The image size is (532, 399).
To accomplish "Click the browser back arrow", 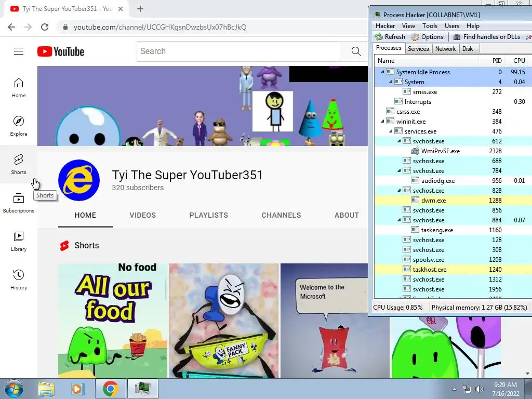I will coord(11,27).
